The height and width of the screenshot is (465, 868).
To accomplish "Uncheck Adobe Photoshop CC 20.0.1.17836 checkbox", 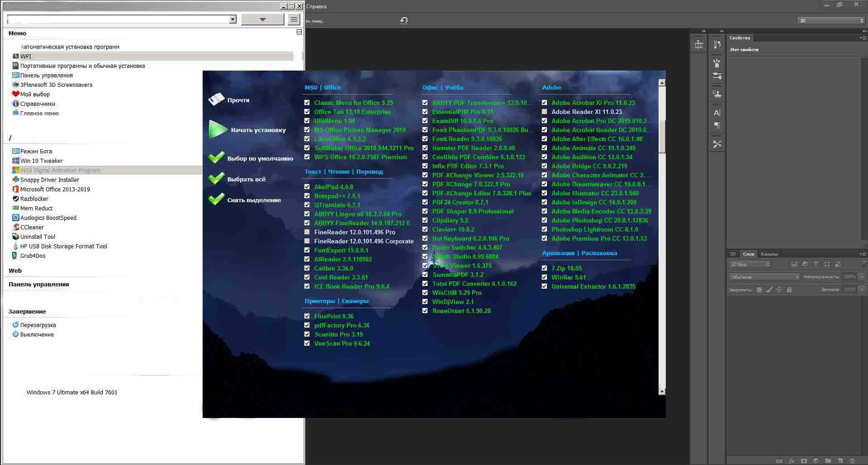I will (544, 220).
